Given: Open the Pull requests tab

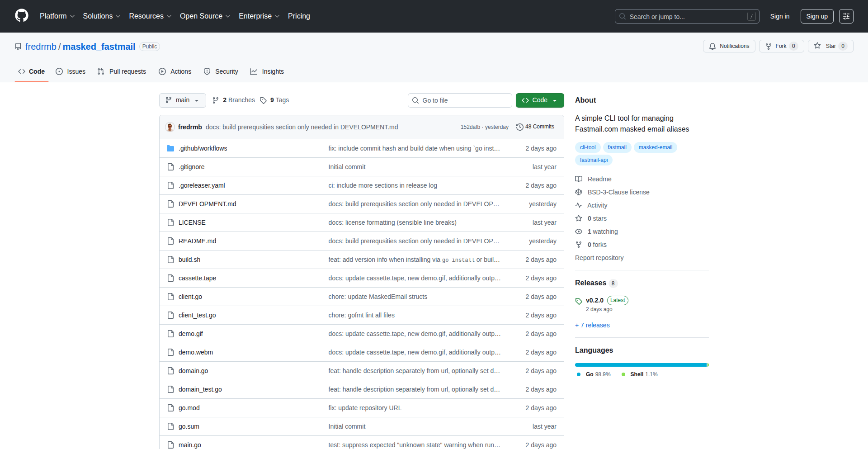Looking at the screenshot, I should [122, 71].
